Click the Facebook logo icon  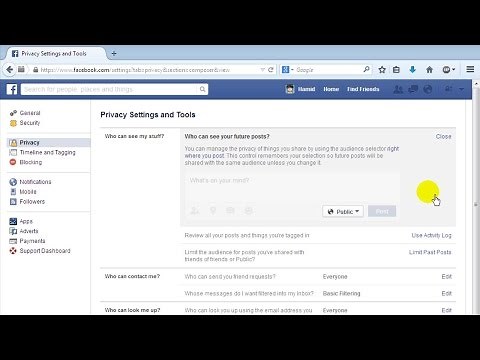tap(12, 89)
